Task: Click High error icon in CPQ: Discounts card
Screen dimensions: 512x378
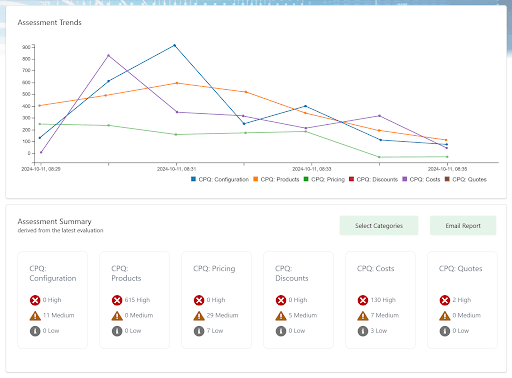Action: pyautogui.click(x=281, y=300)
